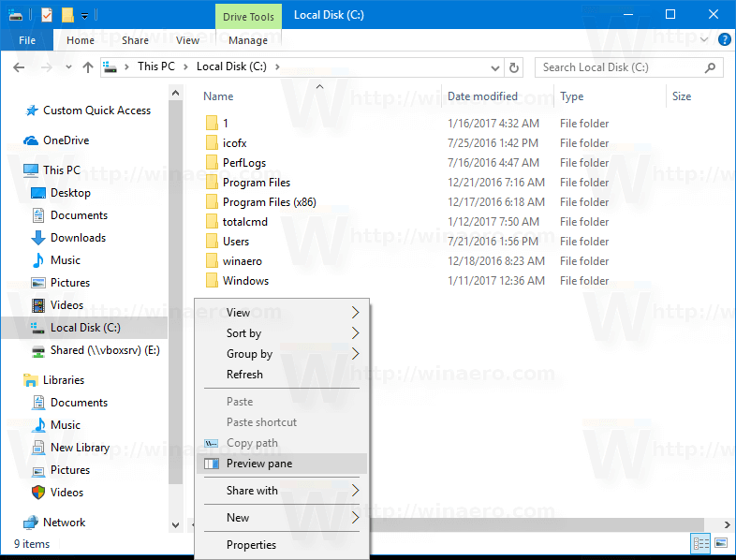This screenshot has height=560, width=736.
Task: Expand the chevron after Local Disk (C:) breadcrumb
Action: [x=277, y=66]
